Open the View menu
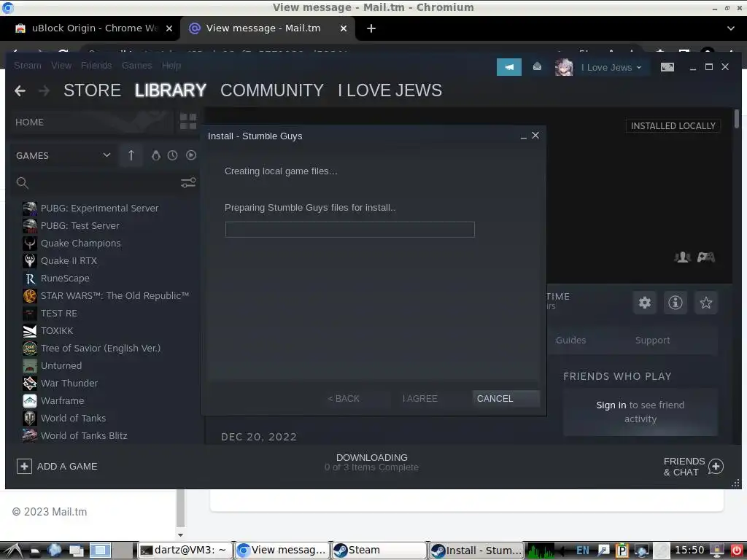Image resolution: width=747 pixels, height=560 pixels. (61, 65)
